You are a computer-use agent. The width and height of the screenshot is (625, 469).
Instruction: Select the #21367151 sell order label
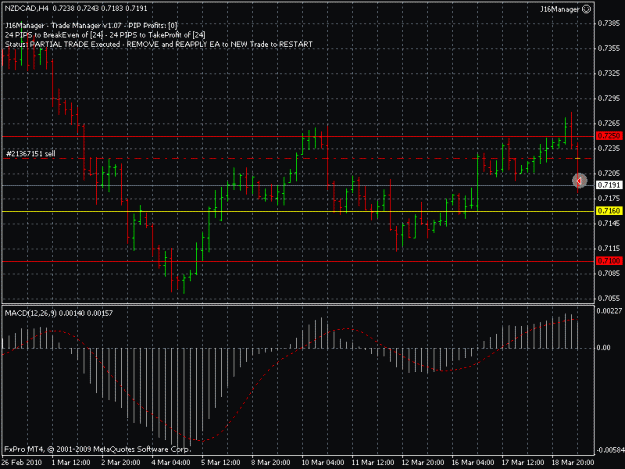click(x=31, y=153)
